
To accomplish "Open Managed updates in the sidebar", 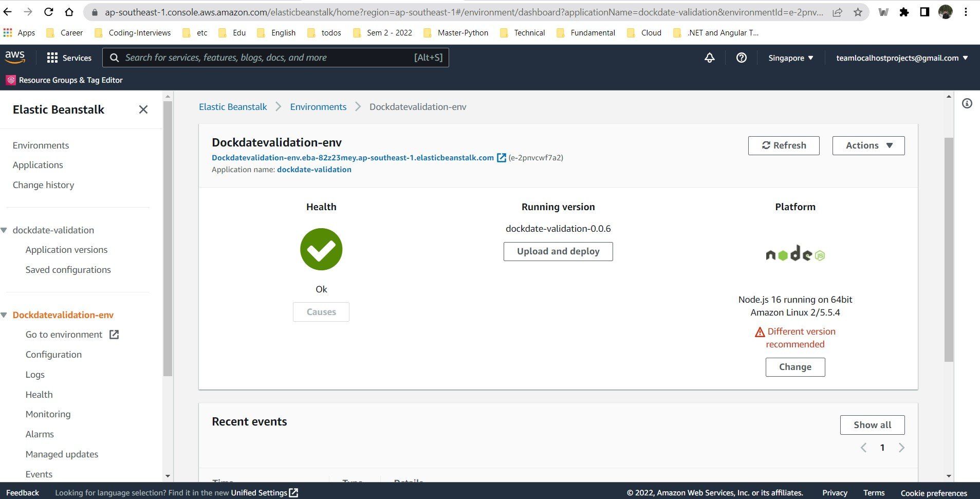I will tap(62, 454).
